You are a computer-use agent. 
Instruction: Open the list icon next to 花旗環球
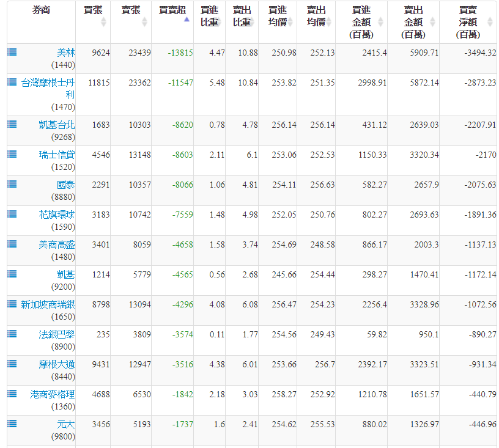tap(12, 214)
